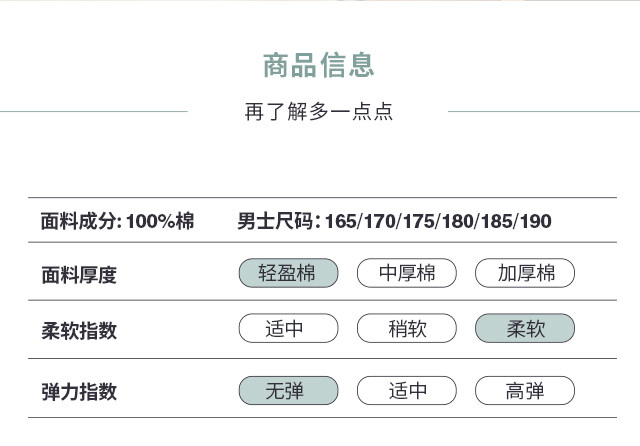Screen dimensions: 640x446
Task: Select the 无弹 elasticity option
Action: pyautogui.click(x=288, y=391)
